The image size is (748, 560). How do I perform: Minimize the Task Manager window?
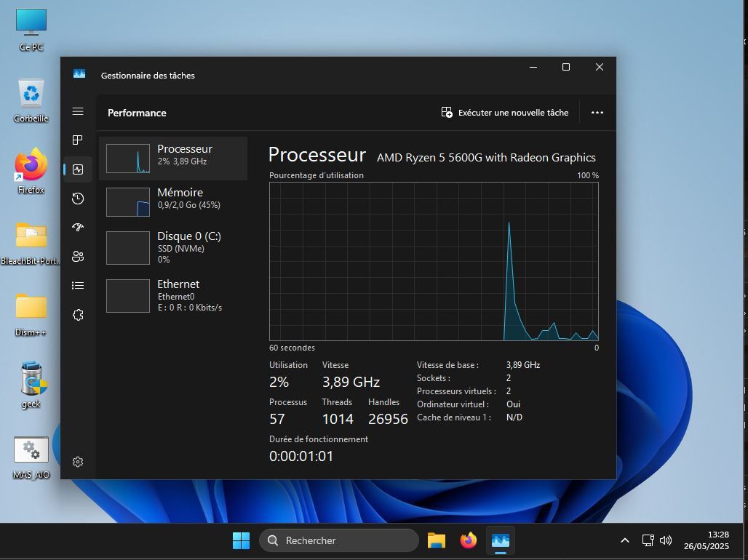pyautogui.click(x=533, y=67)
